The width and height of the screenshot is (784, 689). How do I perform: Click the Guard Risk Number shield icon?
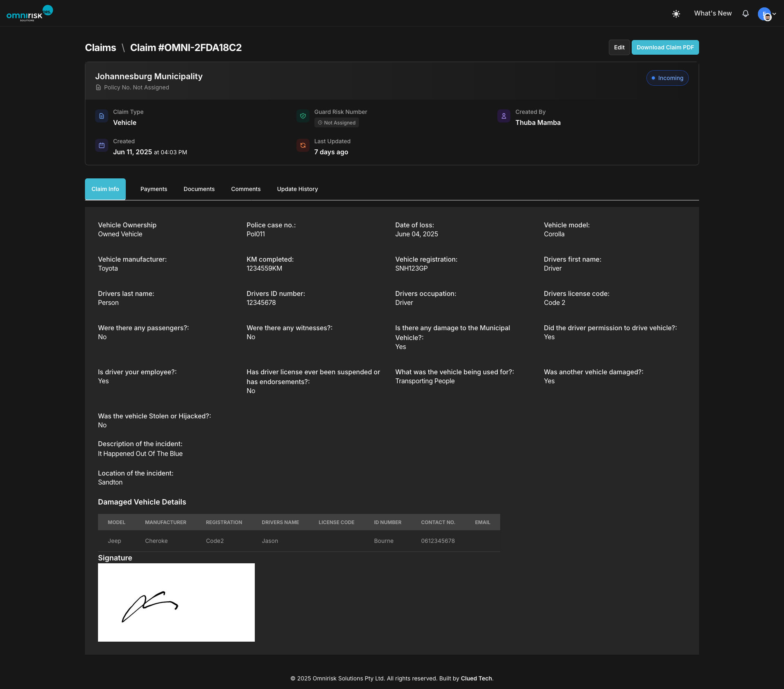pyautogui.click(x=303, y=116)
